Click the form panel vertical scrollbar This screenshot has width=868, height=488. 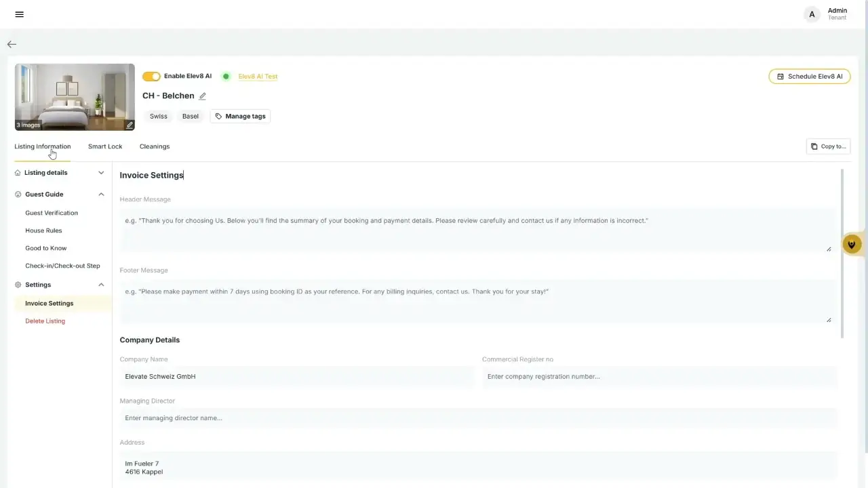[842, 253]
